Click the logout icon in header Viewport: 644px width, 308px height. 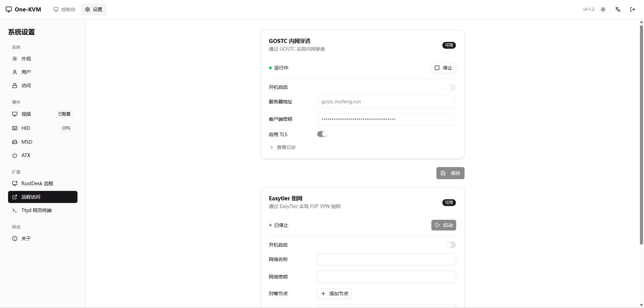coord(633,9)
